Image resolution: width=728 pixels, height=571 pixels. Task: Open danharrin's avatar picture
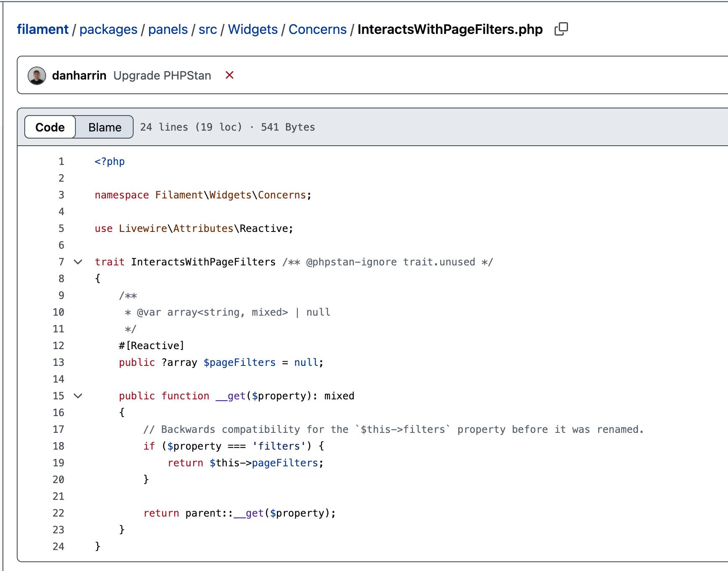click(x=37, y=76)
